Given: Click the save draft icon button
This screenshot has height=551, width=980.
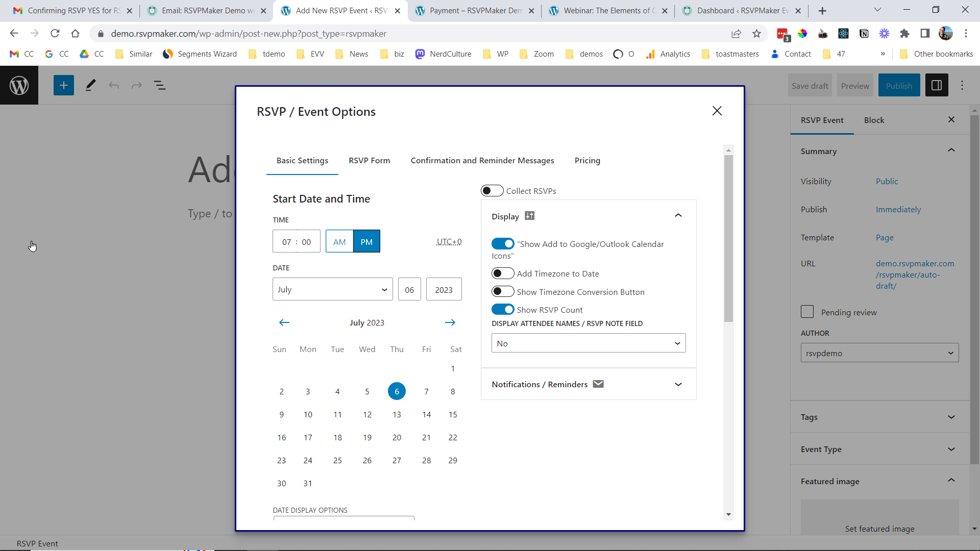Looking at the screenshot, I should pos(811,85).
